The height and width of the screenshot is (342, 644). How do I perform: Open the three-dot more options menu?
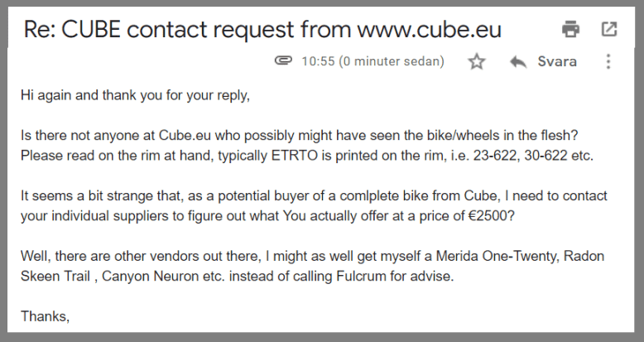click(x=608, y=61)
